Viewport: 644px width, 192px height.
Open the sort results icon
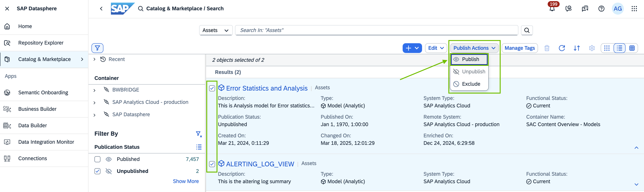pyautogui.click(x=577, y=48)
